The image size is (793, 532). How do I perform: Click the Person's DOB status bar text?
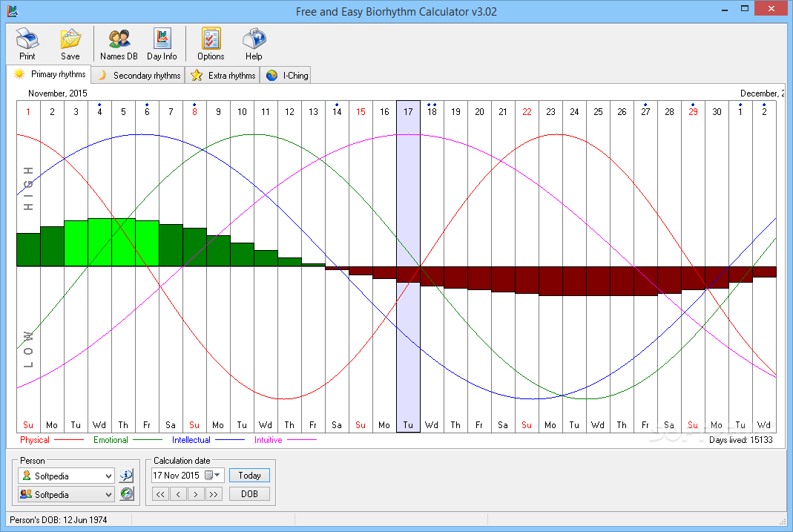pos(58,520)
